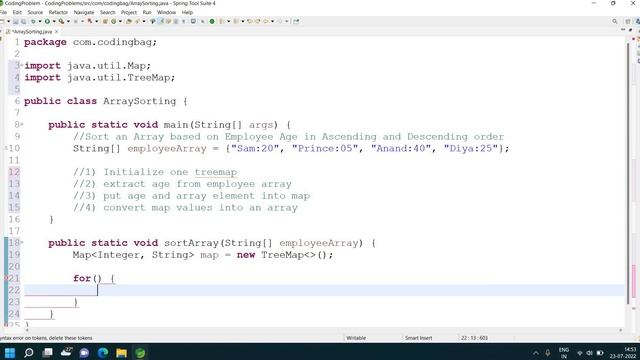This screenshot has height=360, width=640.
Task: Open the Project menu
Action: pos(129,12)
